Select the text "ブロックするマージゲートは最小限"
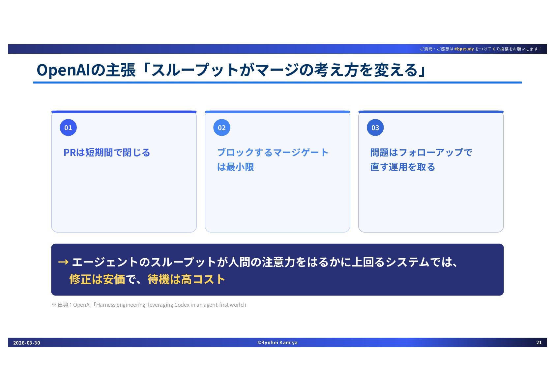 click(x=273, y=160)
